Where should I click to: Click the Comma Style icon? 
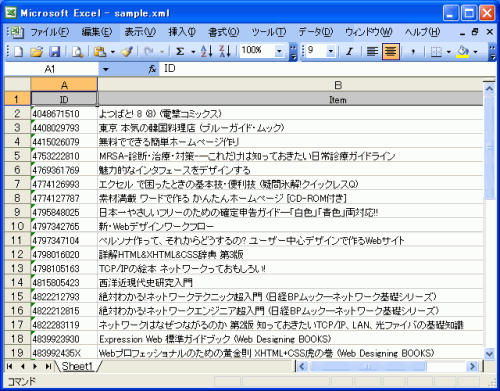click(413, 51)
